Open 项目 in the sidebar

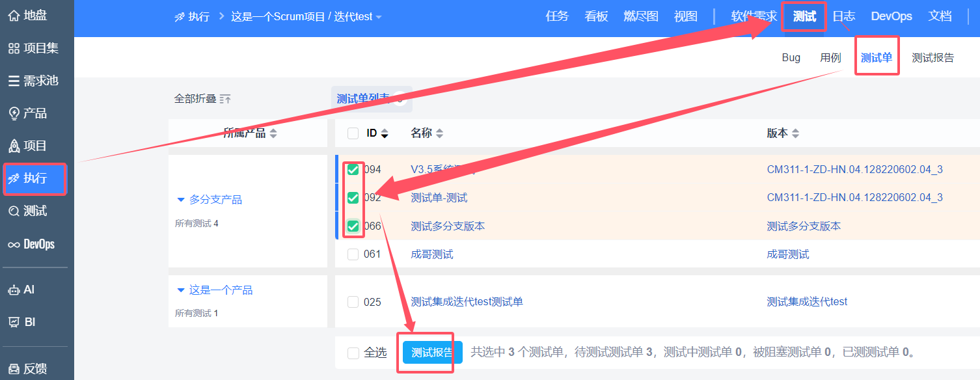pyautogui.click(x=27, y=146)
